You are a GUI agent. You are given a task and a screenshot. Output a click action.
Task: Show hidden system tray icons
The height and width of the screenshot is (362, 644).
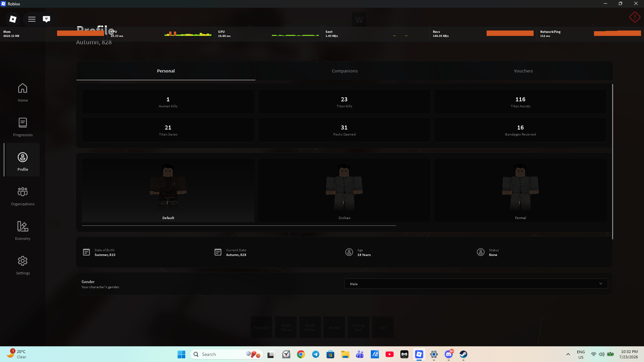click(568, 354)
